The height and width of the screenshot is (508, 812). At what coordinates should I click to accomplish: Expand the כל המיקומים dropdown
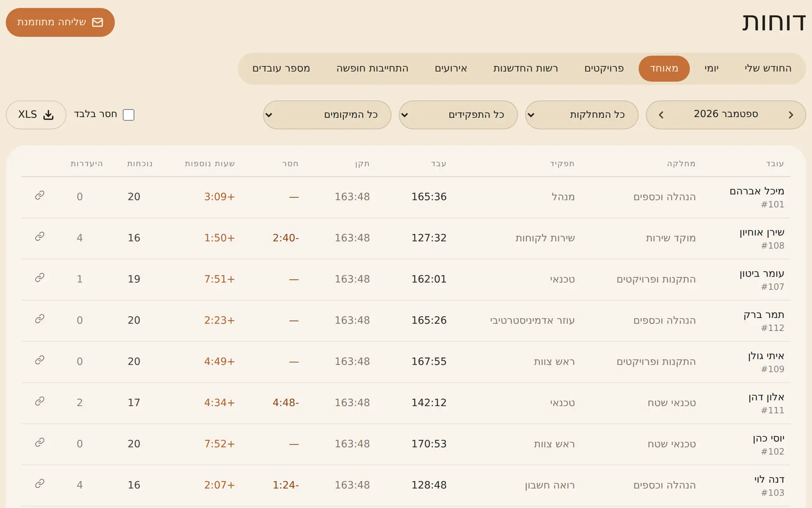pyautogui.click(x=327, y=115)
